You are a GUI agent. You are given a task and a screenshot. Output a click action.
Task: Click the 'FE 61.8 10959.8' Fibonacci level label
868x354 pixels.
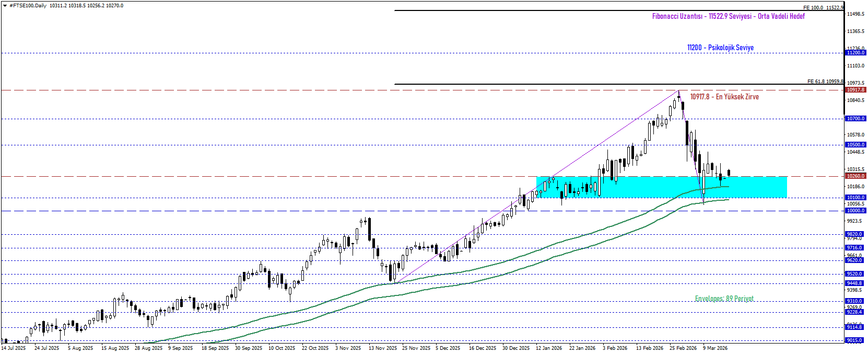[x=825, y=82]
